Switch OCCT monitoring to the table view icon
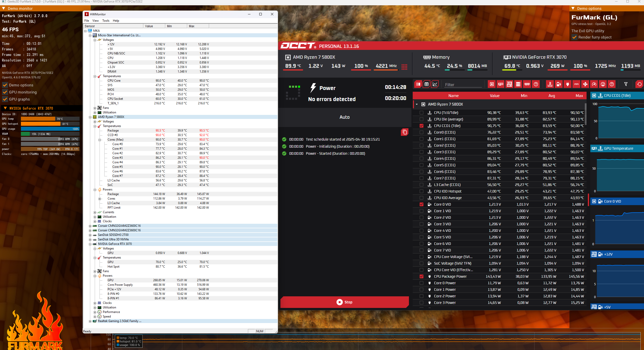 tap(427, 84)
